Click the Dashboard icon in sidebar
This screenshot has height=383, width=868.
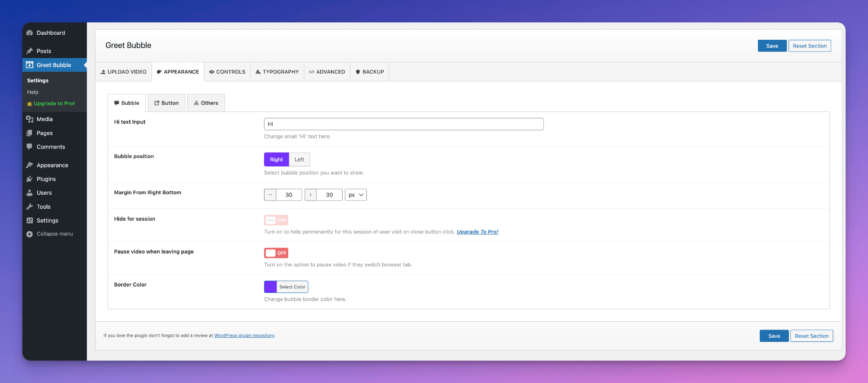tap(30, 33)
